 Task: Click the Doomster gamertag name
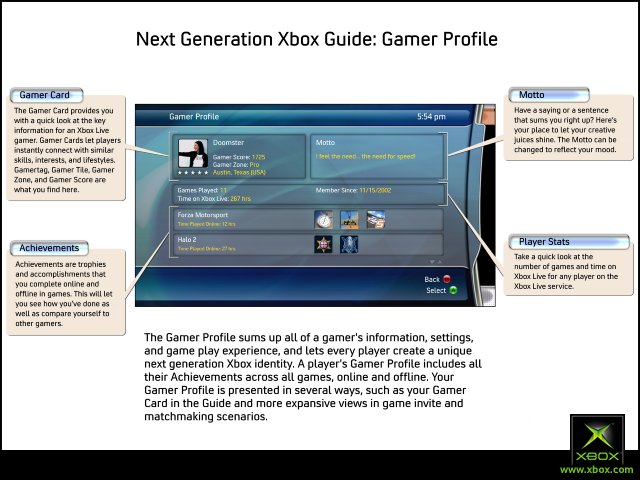[229, 142]
